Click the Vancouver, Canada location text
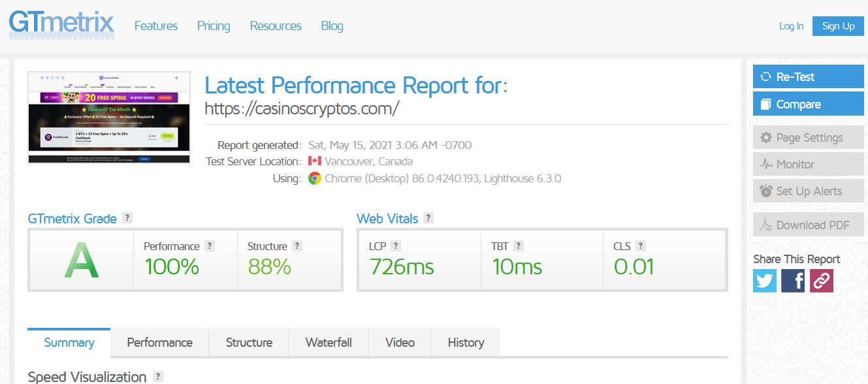This screenshot has width=868, height=384. coord(368,161)
